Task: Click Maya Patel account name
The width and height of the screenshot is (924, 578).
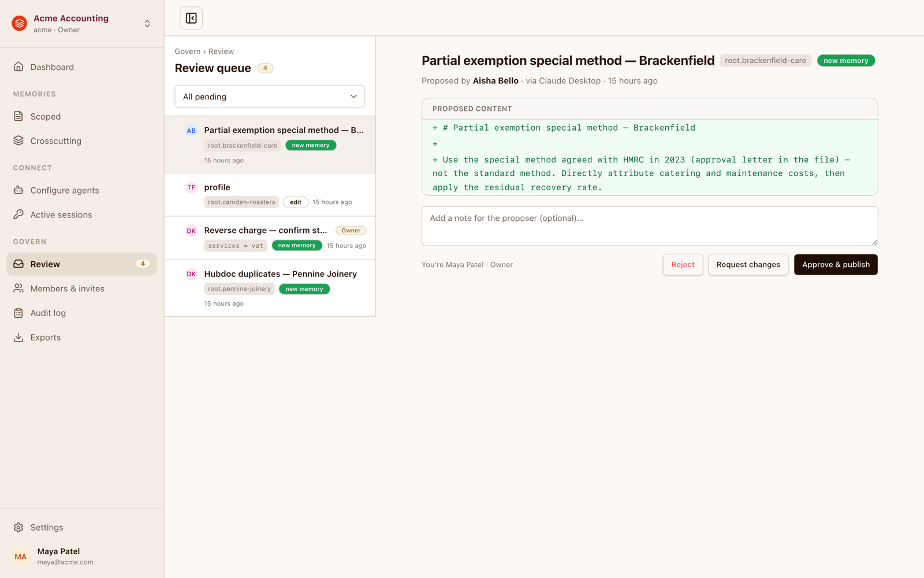Action: pyautogui.click(x=58, y=551)
